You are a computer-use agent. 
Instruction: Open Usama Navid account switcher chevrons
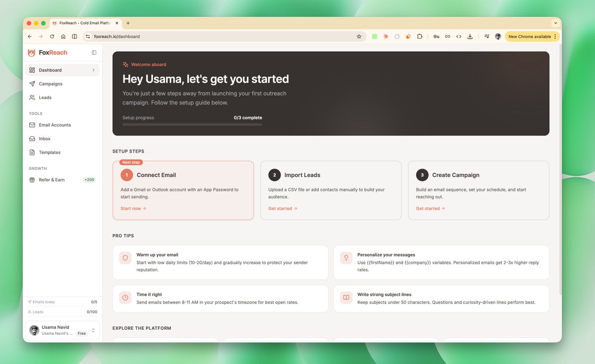pos(93,330)
